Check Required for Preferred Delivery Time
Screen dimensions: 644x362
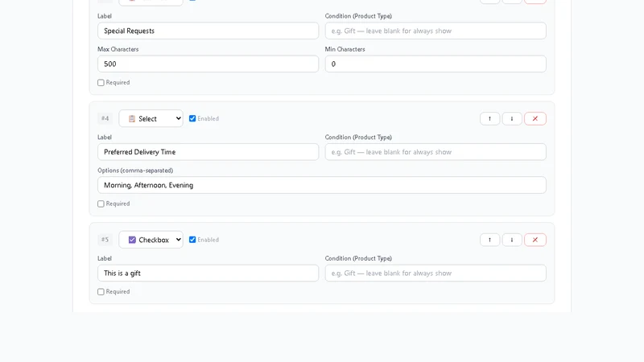(x=101, y=204)
